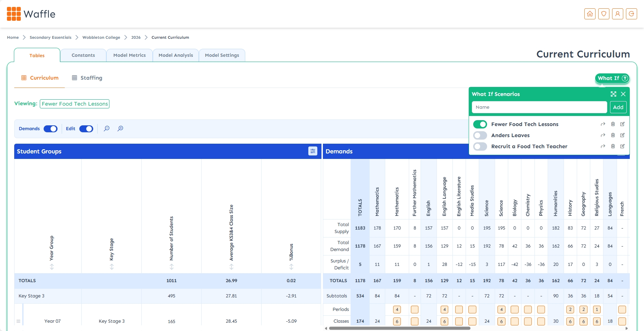
Task: Enable the Anders Leaves scenario toggle
Action: click(x=480, y=135)
